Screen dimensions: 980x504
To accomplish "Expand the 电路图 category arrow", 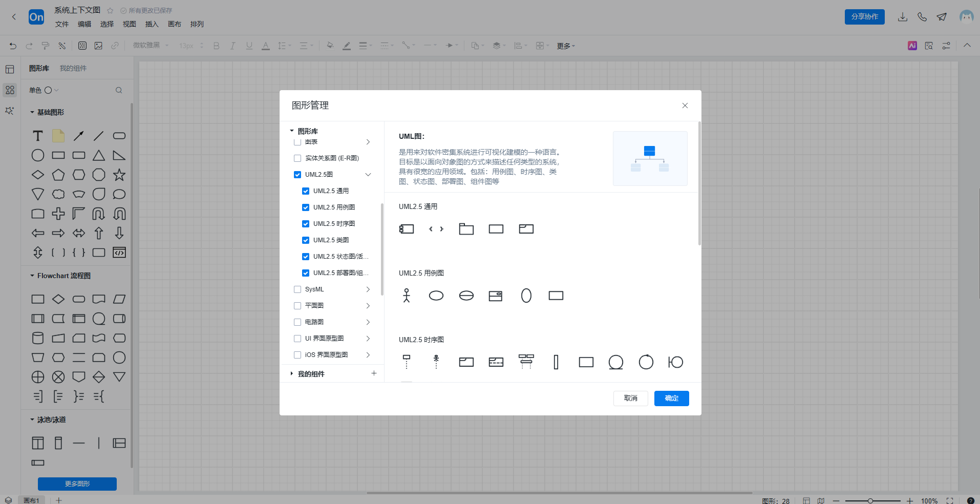I will pyautogui.click(x=368, y=322).
